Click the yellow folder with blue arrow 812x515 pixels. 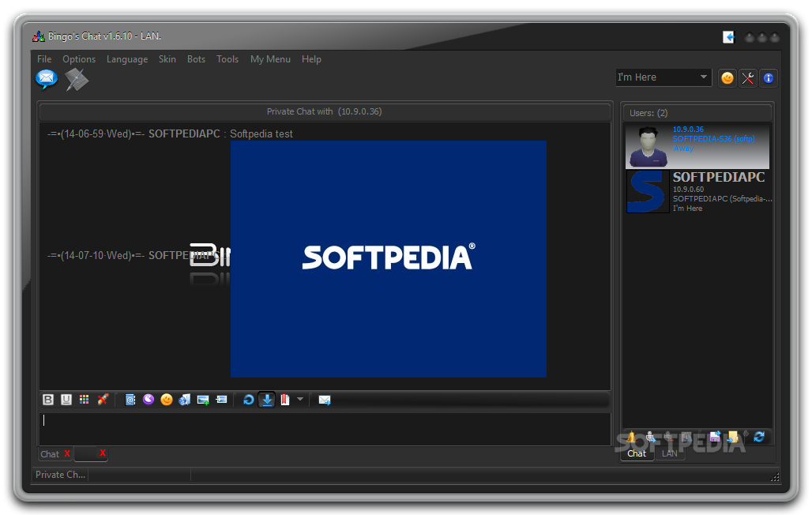point(733,437)
